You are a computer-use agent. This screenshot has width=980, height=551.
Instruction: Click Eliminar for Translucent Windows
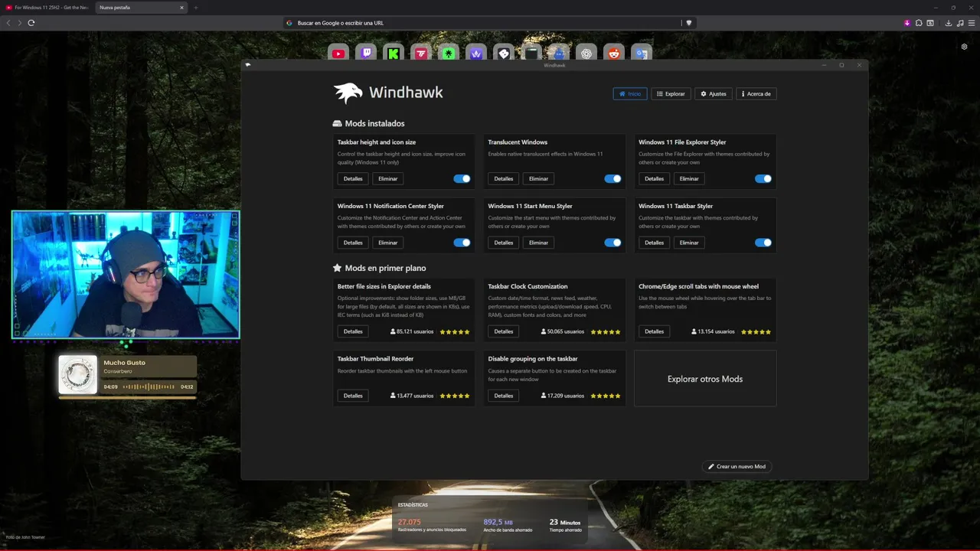(x=539, y=178)
